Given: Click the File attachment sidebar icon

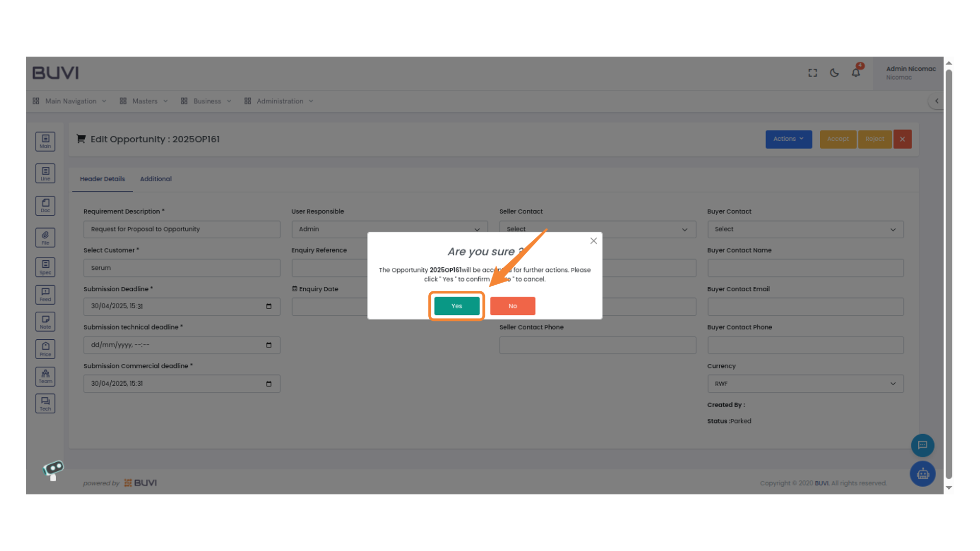Looking at the screenshot, I should (x=45, y=237).
